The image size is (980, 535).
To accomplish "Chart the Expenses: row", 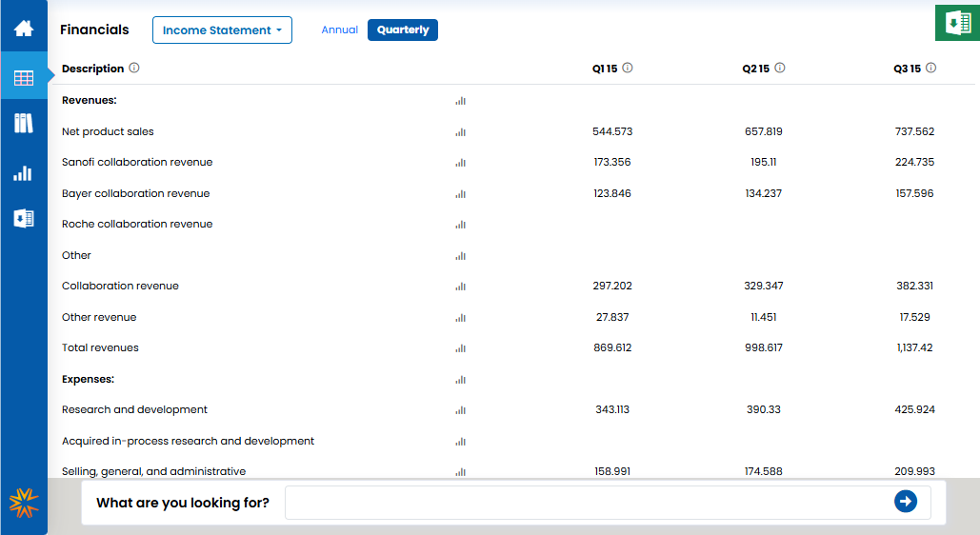I will (461, 380).
